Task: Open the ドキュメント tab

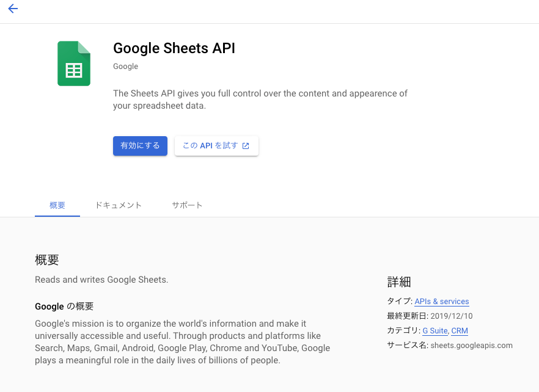Action: pos(119,205)
